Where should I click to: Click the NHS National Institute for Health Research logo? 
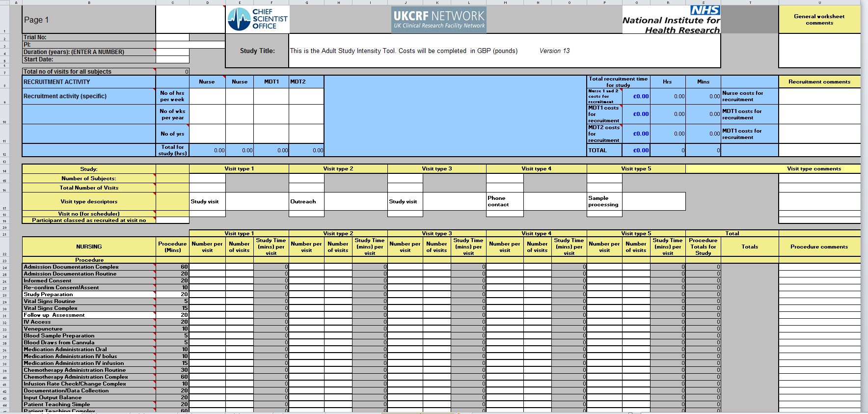pos(671,20)
